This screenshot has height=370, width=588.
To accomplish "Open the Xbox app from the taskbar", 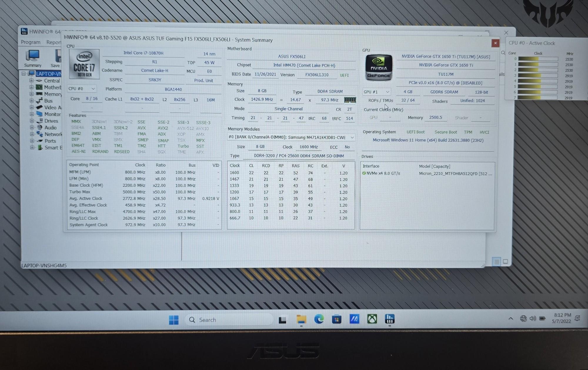I will (372, 319).
